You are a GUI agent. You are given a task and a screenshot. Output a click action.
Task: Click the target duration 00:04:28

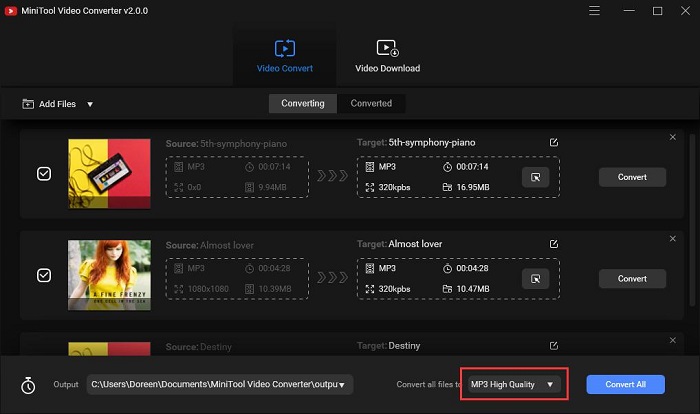click(x=472, y=268)
